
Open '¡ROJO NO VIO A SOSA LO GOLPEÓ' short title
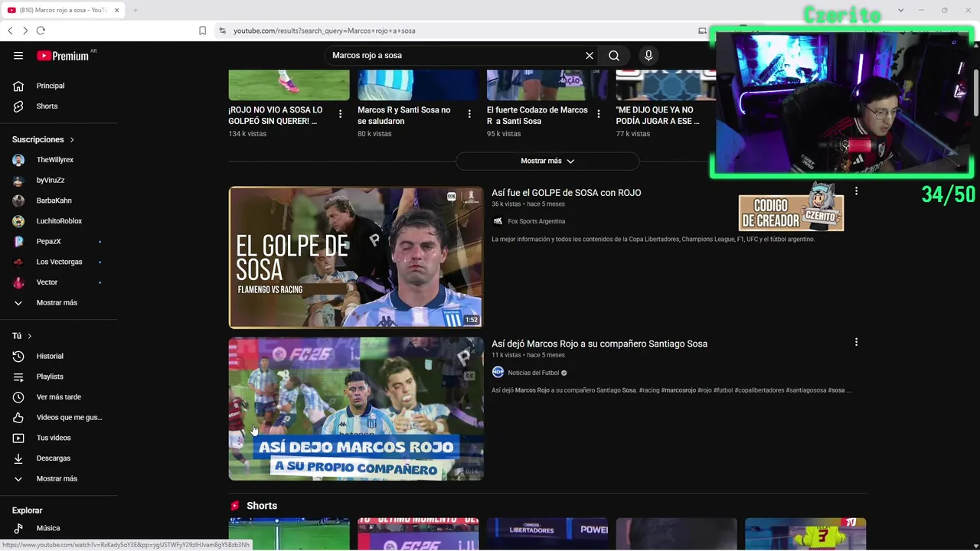(276, 116)
